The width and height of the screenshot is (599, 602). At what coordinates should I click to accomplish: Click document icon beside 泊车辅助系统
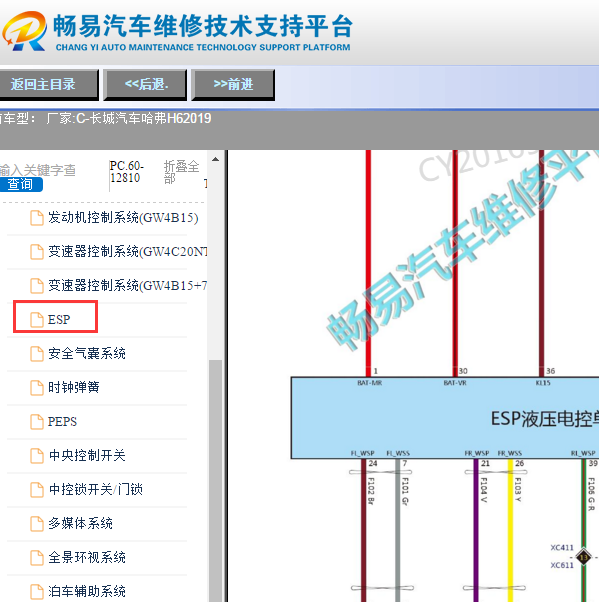pyautogui.click(x=37, y=591)
